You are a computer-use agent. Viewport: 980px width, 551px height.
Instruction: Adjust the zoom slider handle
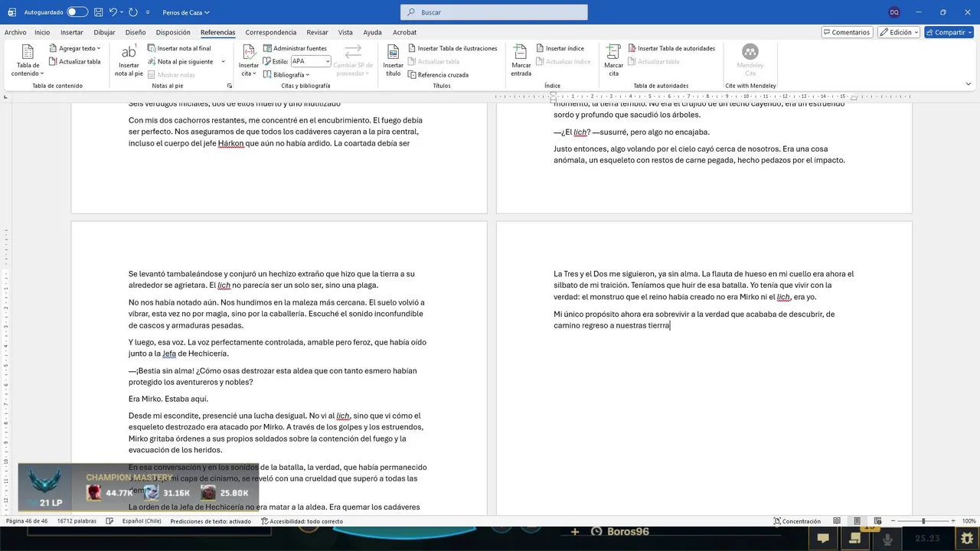[924, 521]
